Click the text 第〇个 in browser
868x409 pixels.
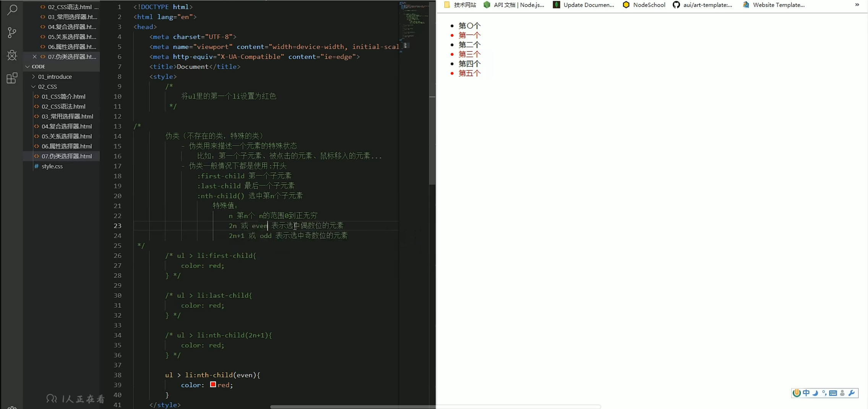click(469, 26)
